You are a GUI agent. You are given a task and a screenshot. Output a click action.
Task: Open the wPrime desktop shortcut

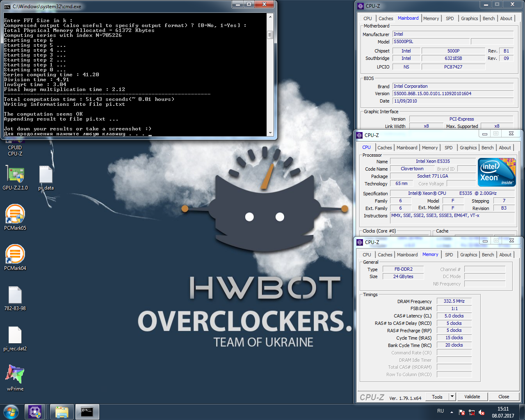[x=15, y=377]
